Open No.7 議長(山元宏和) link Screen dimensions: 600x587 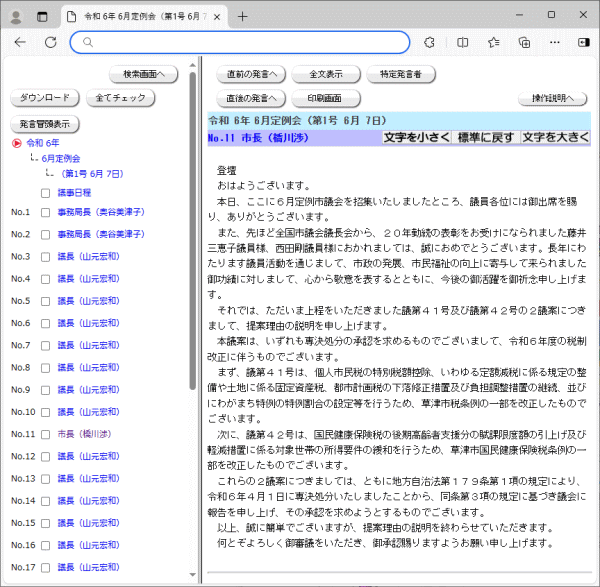(x=88, y=345)
